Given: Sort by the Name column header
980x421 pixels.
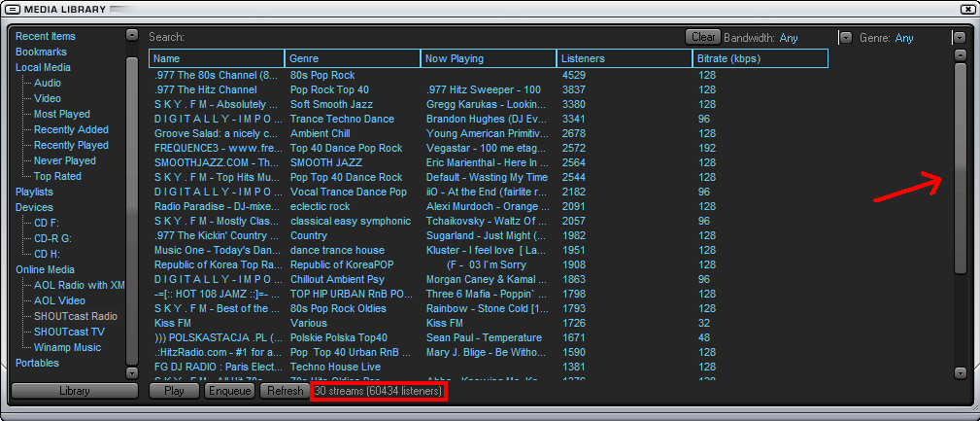Looking at the screenshot, I should pyautogui.click(x=217, y=58).
